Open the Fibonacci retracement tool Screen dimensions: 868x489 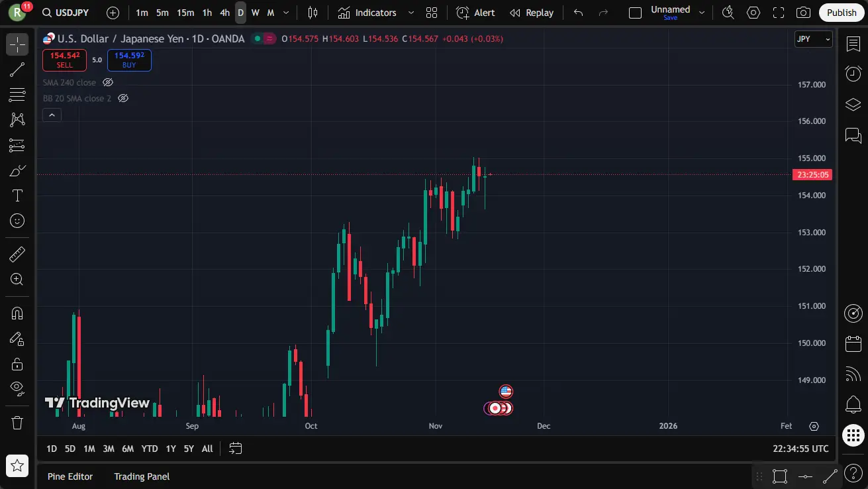point(17,95)
